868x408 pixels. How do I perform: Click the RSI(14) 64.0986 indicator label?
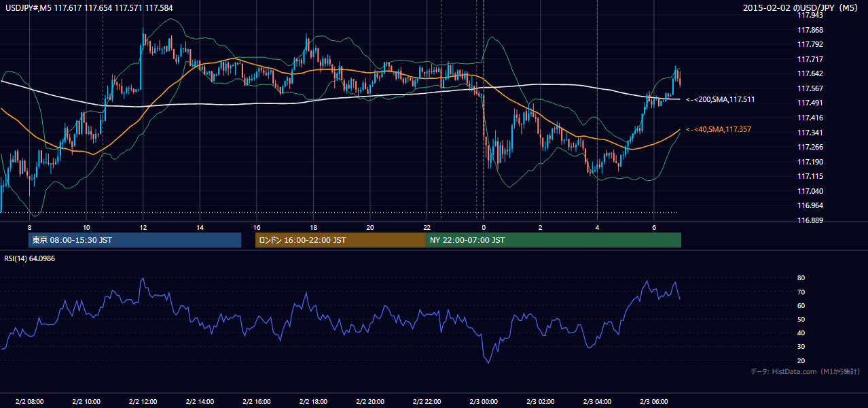(30, 258)
